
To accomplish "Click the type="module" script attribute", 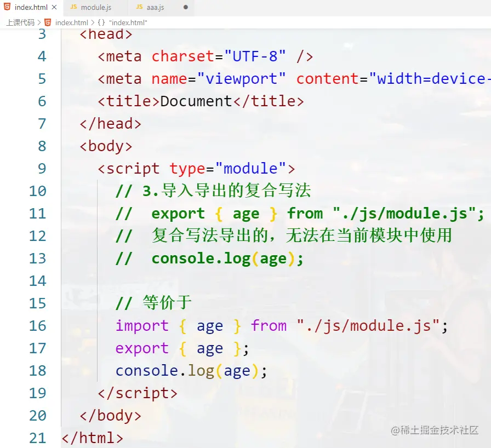I will coord(227,169).
